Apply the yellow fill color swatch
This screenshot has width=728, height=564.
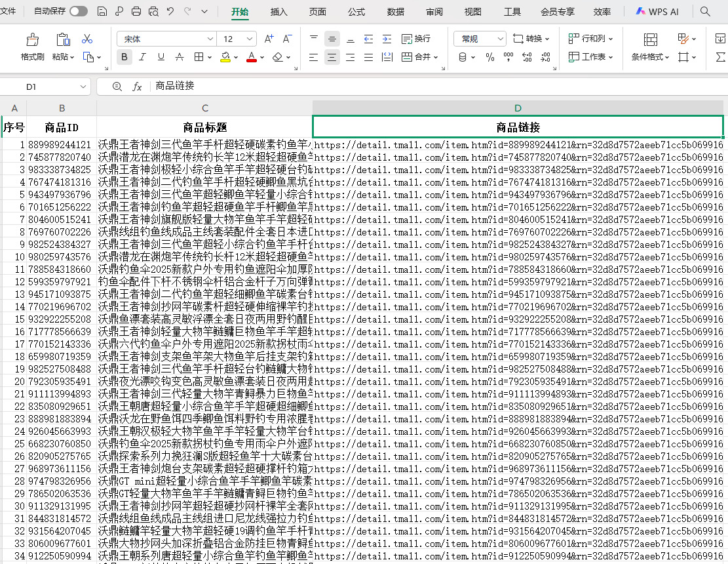(x=225, y=57)
